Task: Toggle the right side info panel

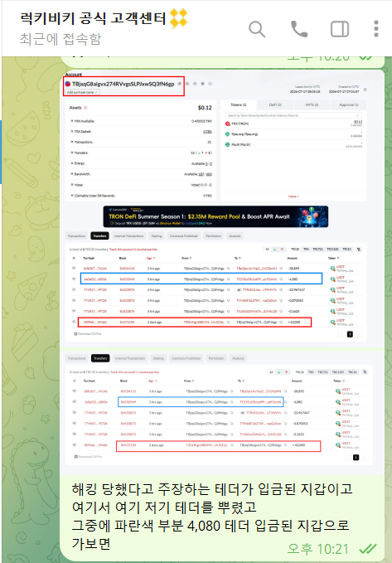Action: [340, 29]
